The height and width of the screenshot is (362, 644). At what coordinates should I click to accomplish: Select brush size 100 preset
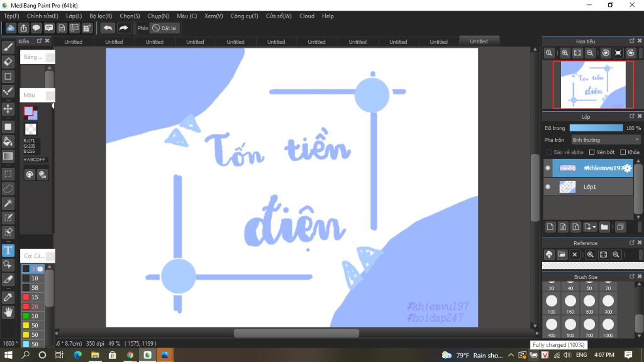pyautogui.click(x=552, y=304)
